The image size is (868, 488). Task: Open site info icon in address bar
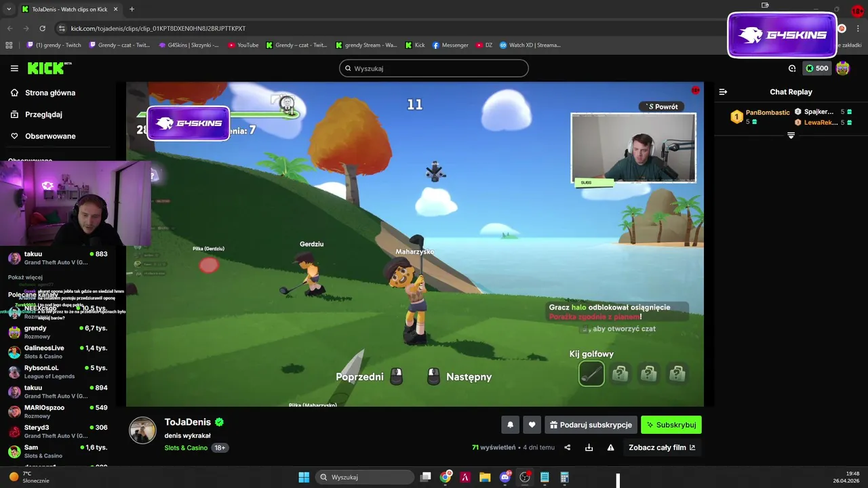pos(62,28)
